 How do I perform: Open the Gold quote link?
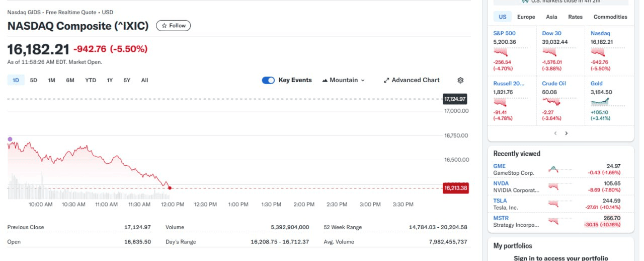click(597, 84)
